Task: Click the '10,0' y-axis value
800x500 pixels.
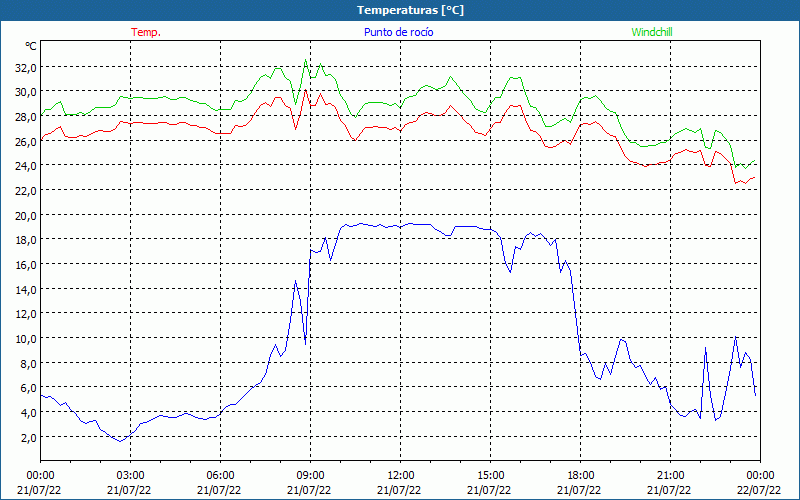Action: [26, 339]
